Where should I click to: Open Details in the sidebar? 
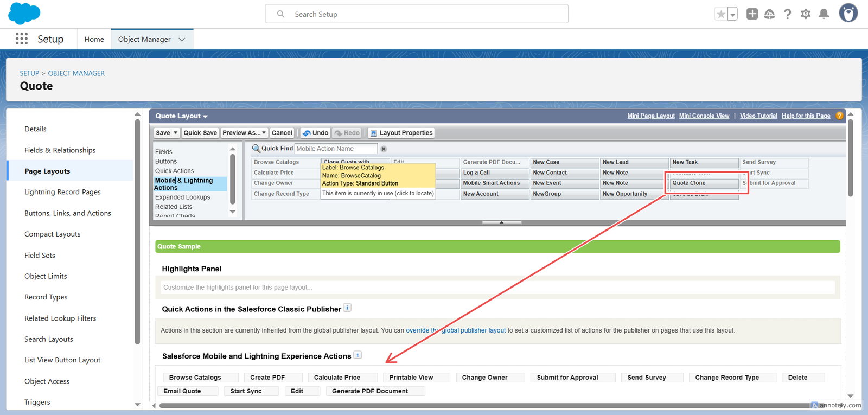(35, 129)
